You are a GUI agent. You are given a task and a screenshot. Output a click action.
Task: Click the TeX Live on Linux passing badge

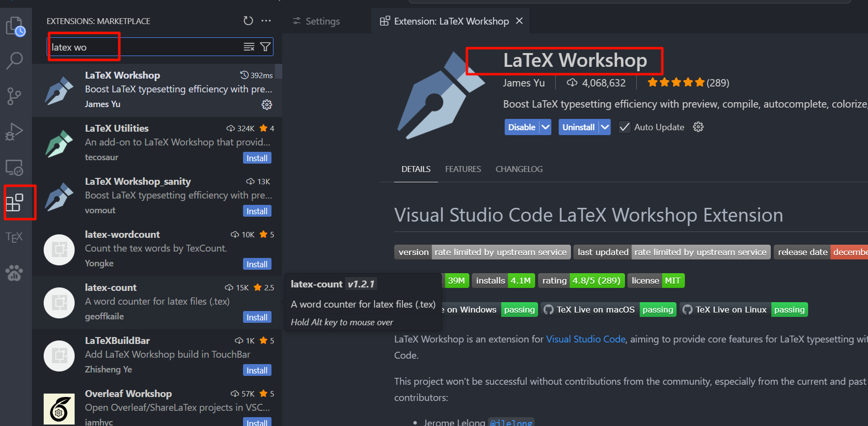click(744, 310)
